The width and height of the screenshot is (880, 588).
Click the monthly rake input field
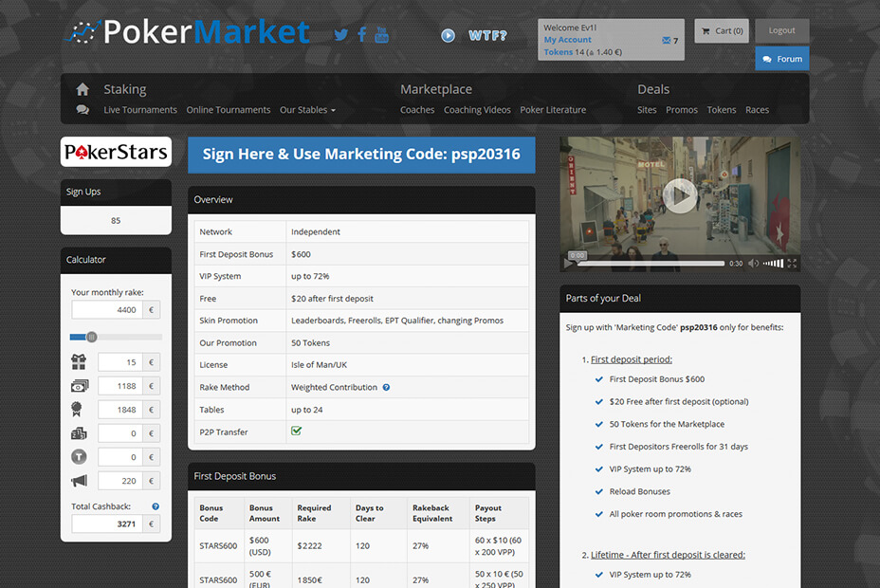pos(106,310)
